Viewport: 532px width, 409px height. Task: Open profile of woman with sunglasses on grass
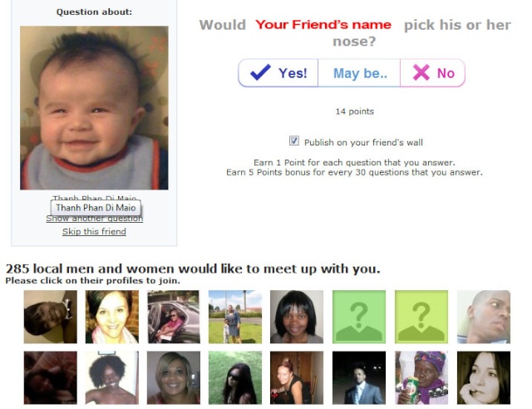(x=235, y=377)
